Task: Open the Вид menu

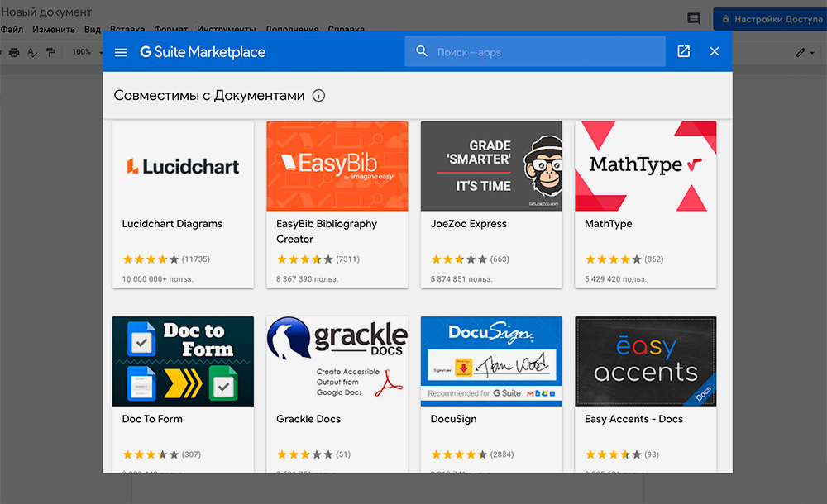Action: click(x=93, y=30)
